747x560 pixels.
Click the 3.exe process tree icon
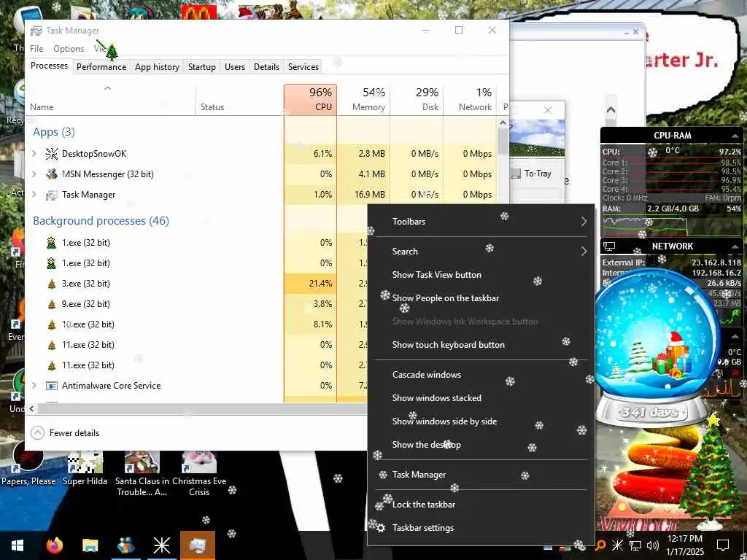pyautogui.click(x=52, y=284)
